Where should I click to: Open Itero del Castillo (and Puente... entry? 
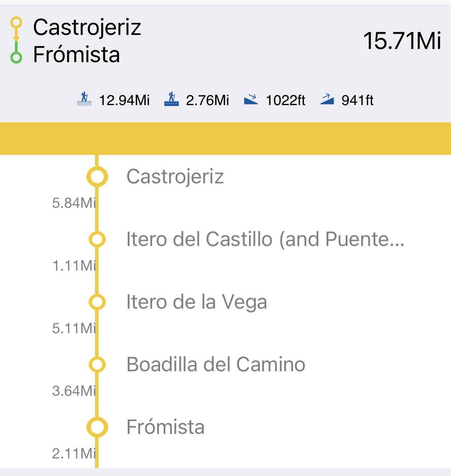(265, 239)
